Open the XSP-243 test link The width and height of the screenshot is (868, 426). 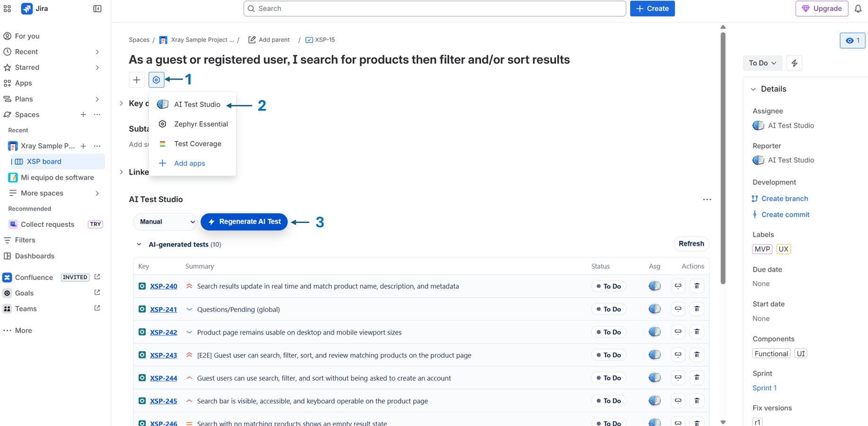pyautogui.click(x=163, y=355)
